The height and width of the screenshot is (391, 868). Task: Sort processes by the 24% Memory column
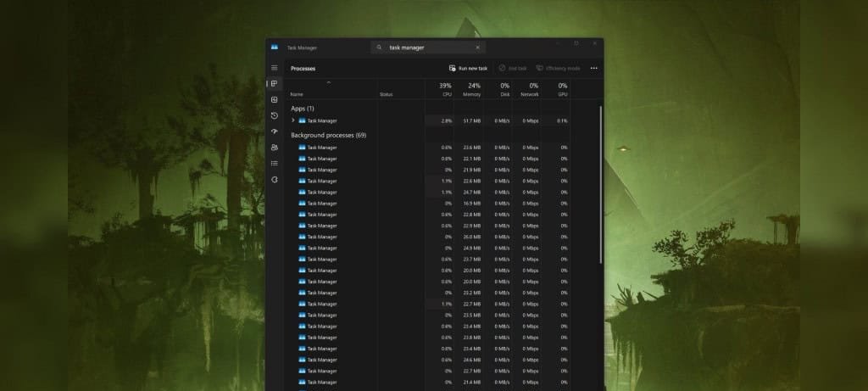point(468,89)
